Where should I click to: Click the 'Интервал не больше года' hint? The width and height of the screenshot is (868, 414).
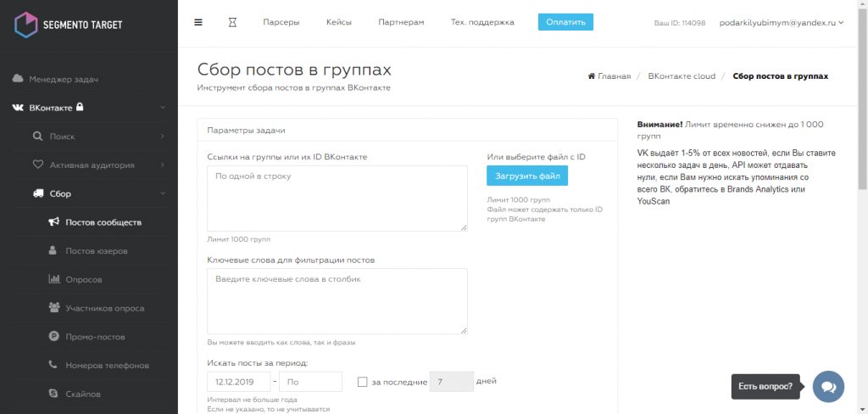252,400
